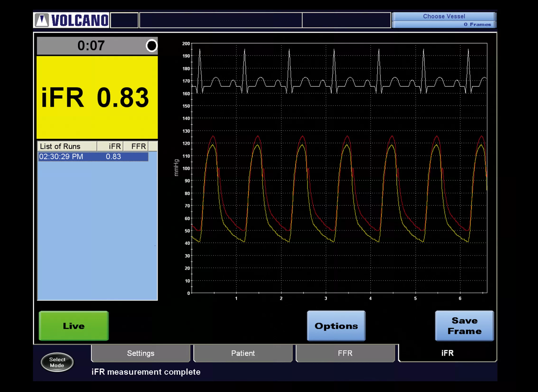Open the Patient tab
538x392 pixels.
pyautogui.click(x=243, y=353)
